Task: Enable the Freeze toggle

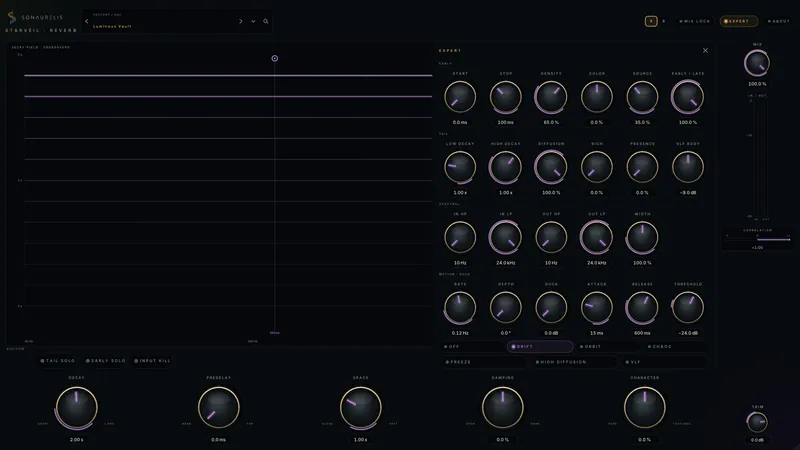Action: coord(484,362)
